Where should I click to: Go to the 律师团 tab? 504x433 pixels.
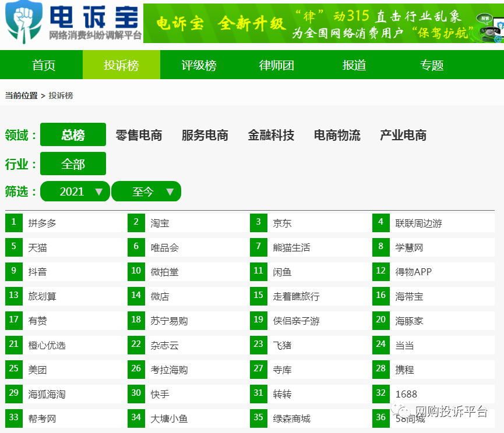tap(276, 65)
